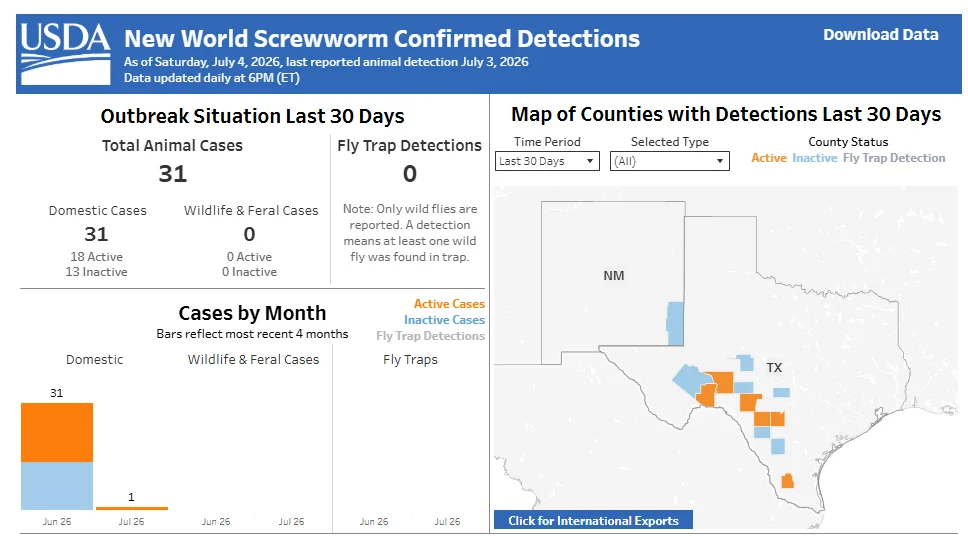Viewport: 968px width, 536px height.
Task: Highlight Inactive Cases in chart legend
Action: 444,320
